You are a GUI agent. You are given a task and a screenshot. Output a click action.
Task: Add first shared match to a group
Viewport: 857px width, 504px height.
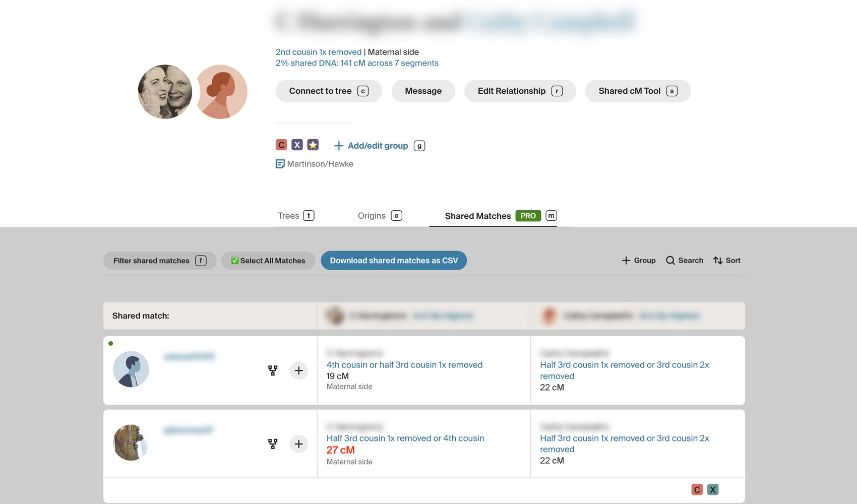(299, 370)
